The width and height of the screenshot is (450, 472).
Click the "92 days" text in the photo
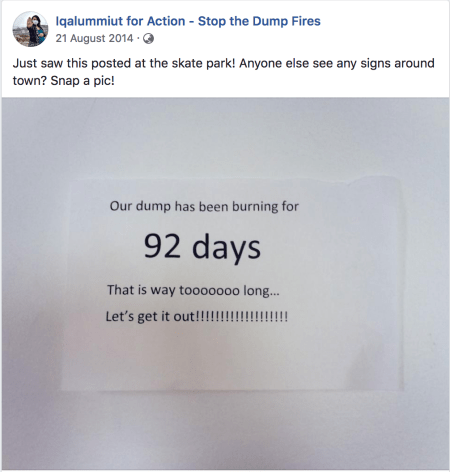click(x=202, y=247)
